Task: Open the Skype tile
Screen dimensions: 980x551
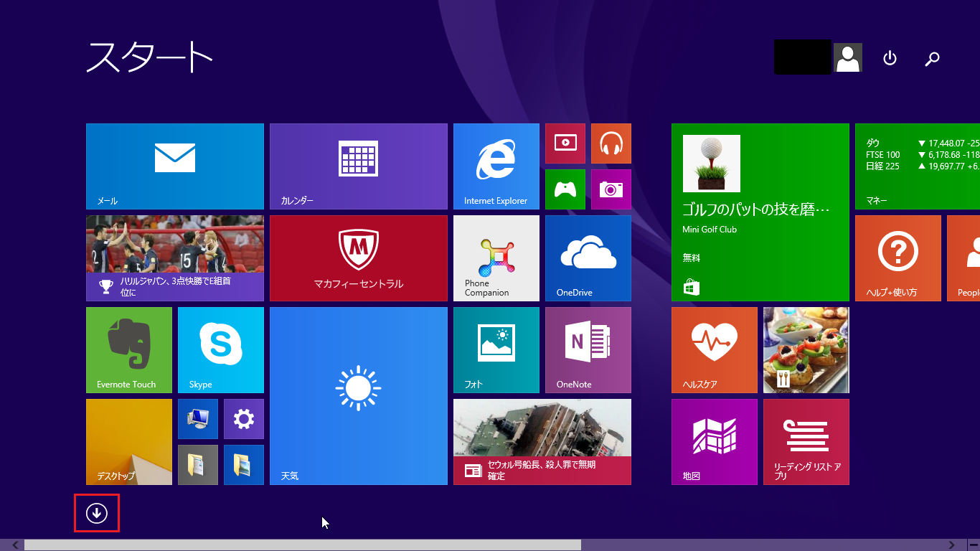Action: pos(221,350)
